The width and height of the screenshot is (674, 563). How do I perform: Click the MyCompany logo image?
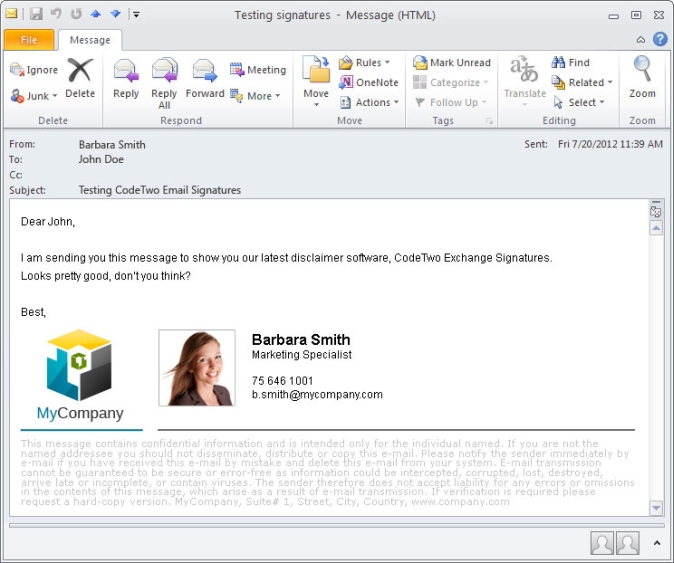tap(80, 375)
